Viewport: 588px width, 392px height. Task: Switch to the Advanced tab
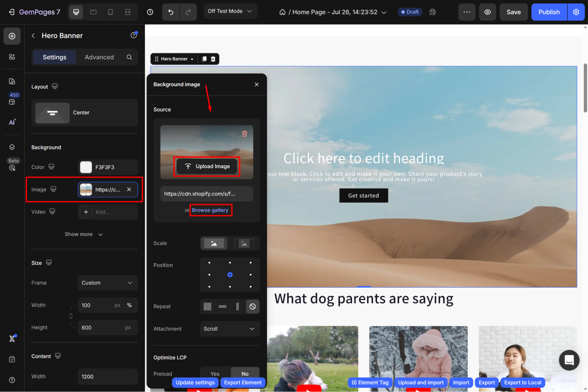(99, 57)
